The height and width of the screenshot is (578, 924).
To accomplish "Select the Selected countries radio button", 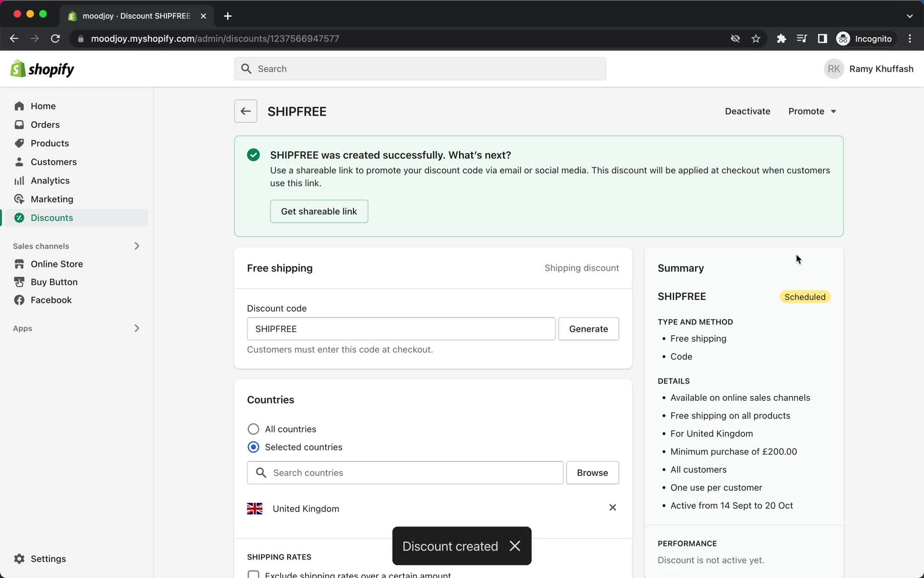I will point(253,447).
